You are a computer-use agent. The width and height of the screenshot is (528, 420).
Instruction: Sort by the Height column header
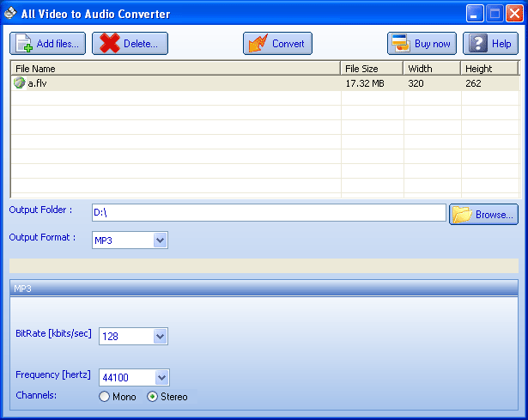coord(489,69)
